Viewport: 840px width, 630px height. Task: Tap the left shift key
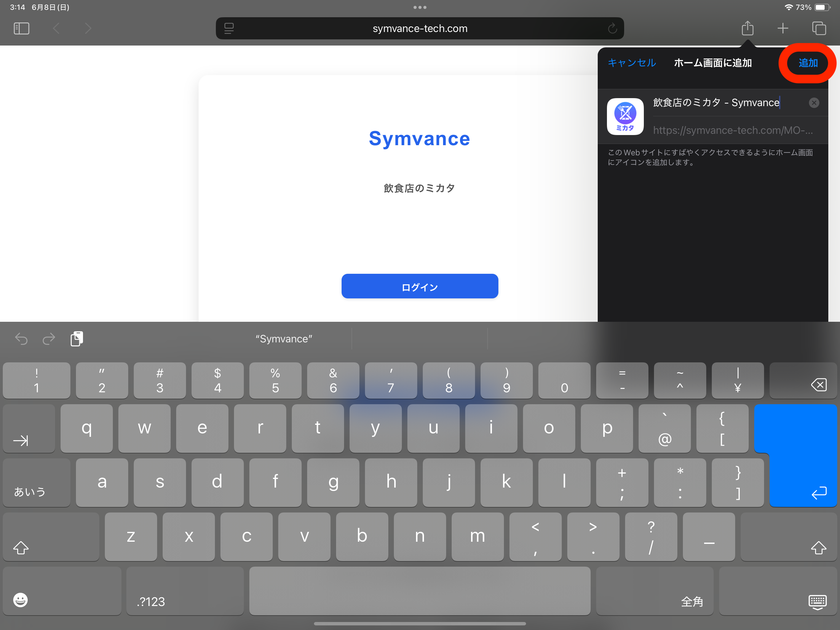[x=51, y=536]
